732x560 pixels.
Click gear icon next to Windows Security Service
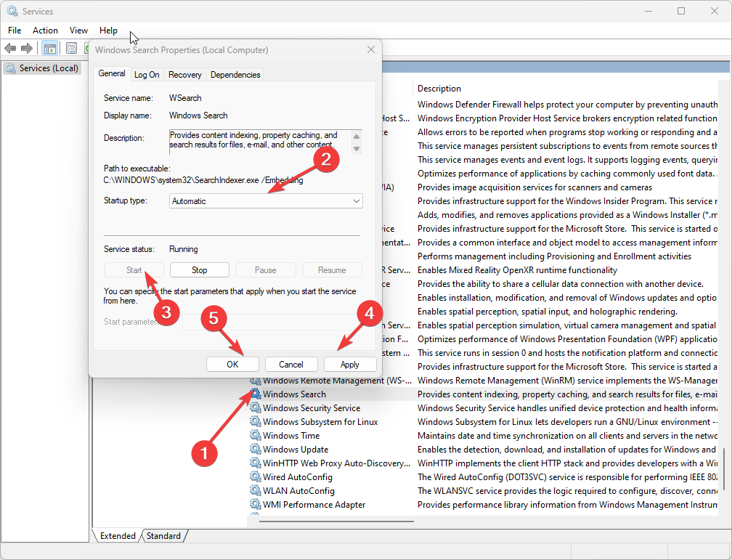click(255, 407)
